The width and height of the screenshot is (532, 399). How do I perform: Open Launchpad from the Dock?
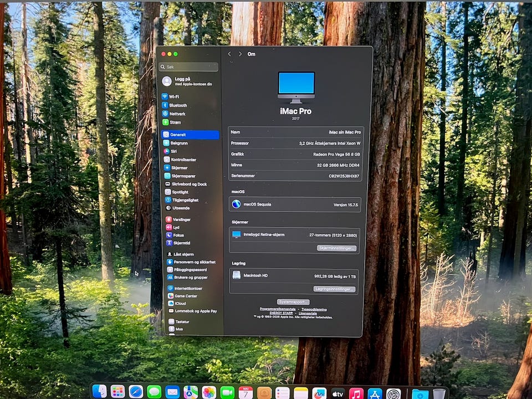(117, 392)
